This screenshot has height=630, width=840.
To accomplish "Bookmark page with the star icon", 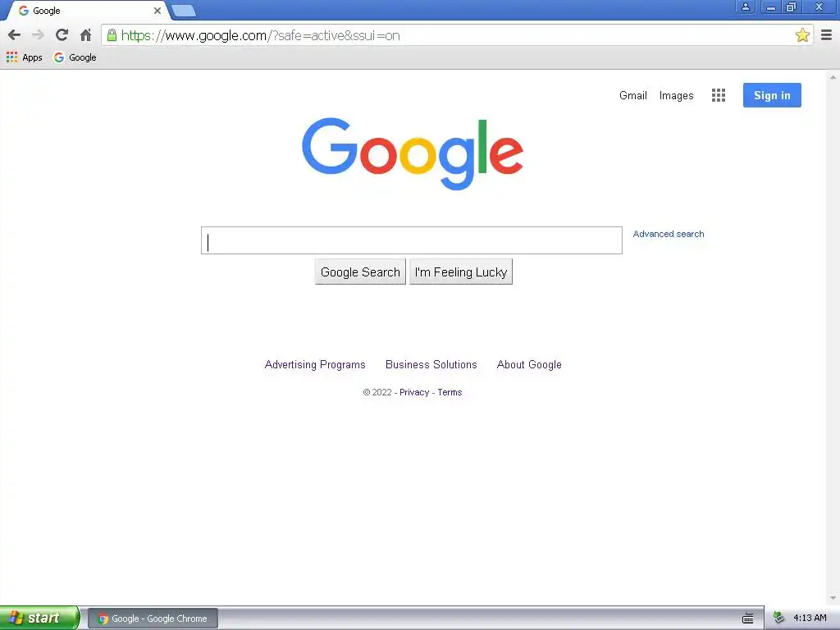I will (x=802, y=35).
